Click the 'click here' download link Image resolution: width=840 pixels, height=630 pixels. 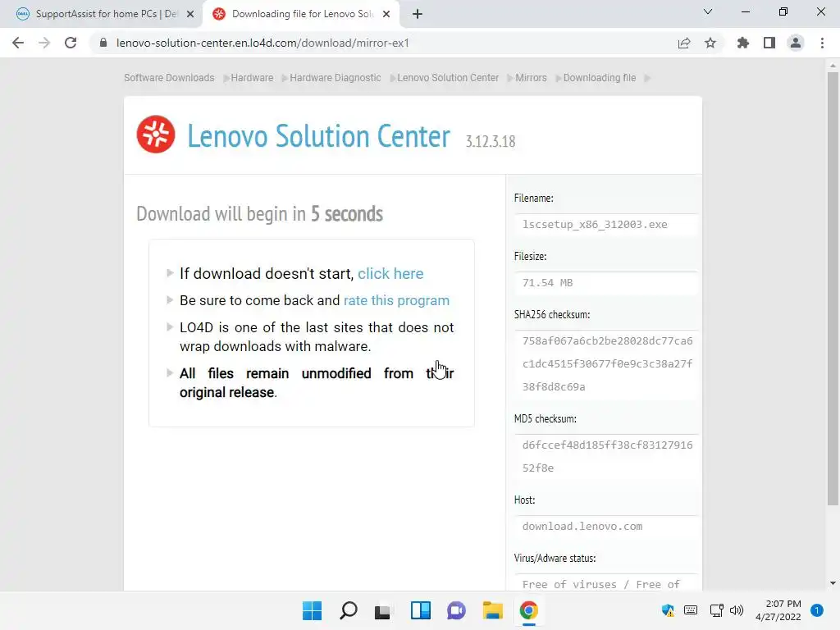(390, 274)
